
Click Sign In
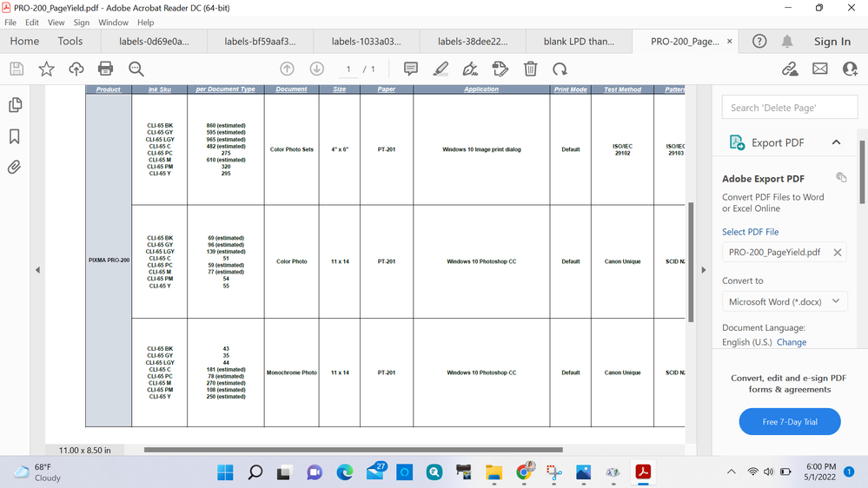click(832, 42)
